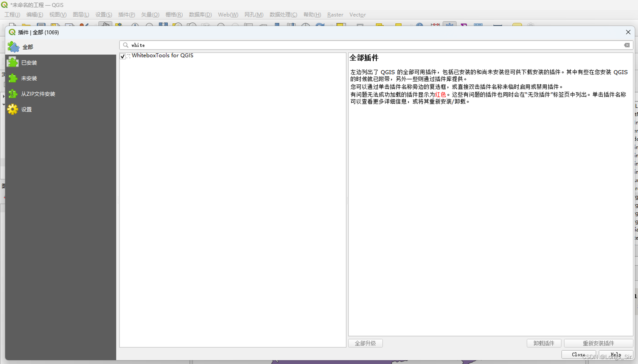
Task: Click the 重新安装插件 (Reinstall plugin) button
Action: tap(598, 343)
